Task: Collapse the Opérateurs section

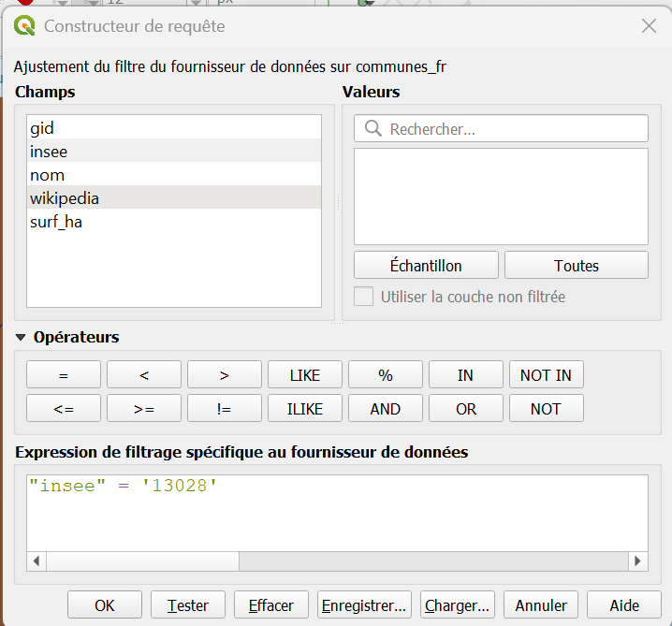Action: (21, 337)
